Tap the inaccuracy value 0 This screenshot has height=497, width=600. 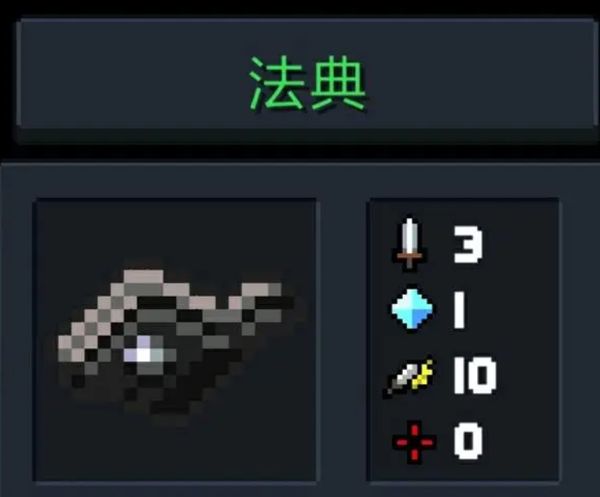[x=468, y=441]
